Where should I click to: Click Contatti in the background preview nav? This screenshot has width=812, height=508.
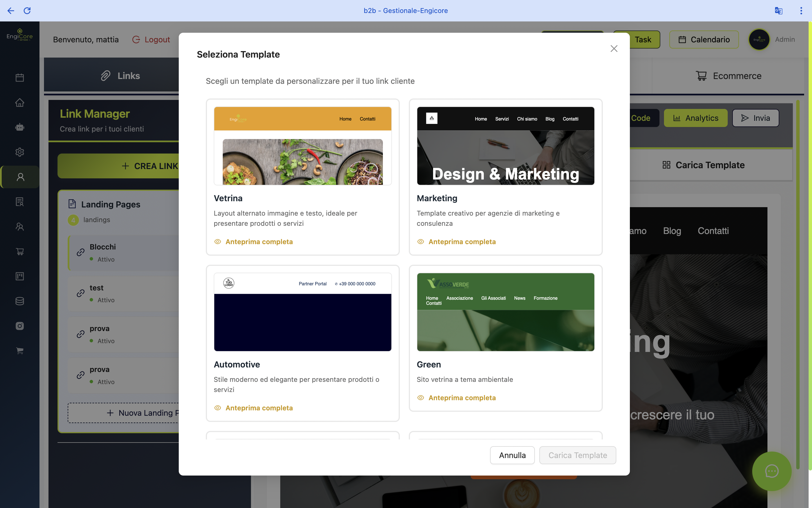pyautogui.click(x=713, y=231)
